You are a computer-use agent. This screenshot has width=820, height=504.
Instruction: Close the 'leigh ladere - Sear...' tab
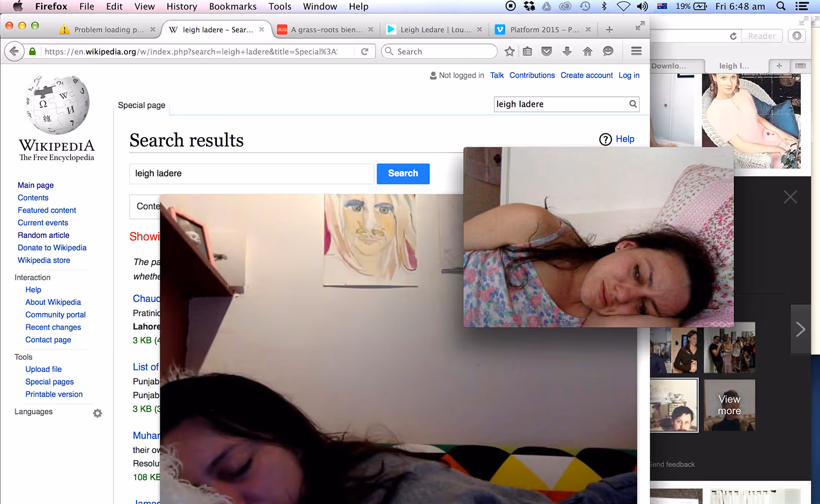(262, 30)
